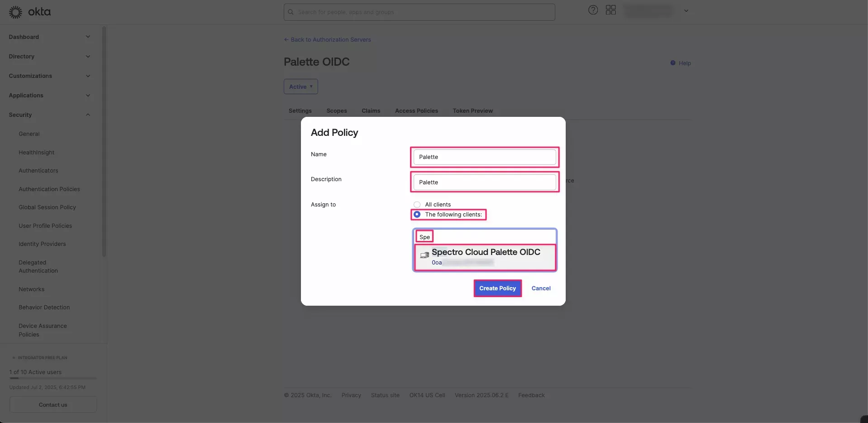Select The following clients radio button
Viewport: 868px width, 423px height.
tap(417, 214)
